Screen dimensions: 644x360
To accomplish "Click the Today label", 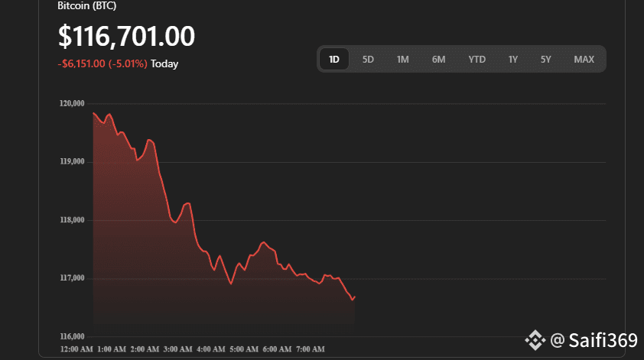I will [x=164, y=64].
